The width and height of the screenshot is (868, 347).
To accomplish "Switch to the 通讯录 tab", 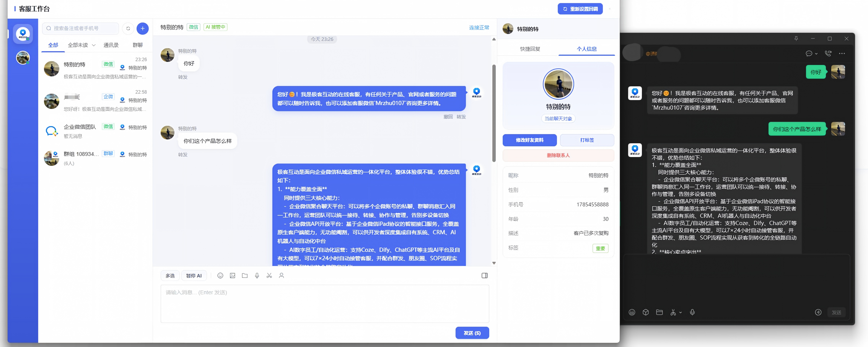I will point(111,45).
